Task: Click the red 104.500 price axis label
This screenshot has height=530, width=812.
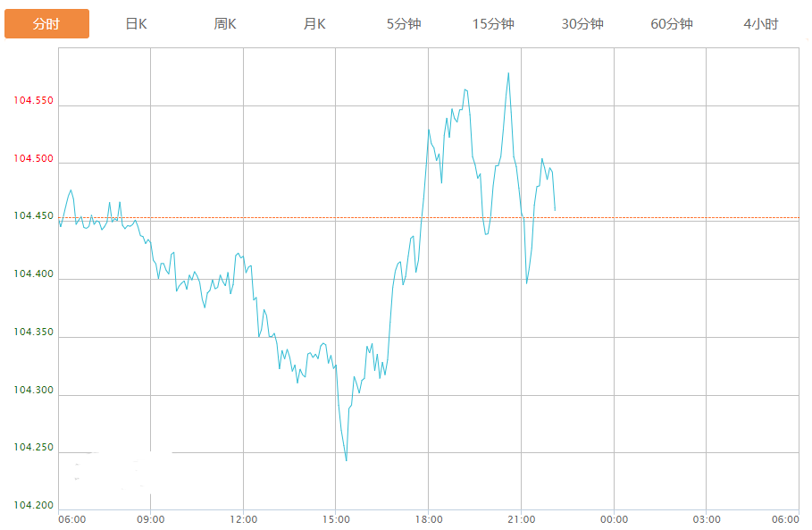Action: [x=34, y=159]
